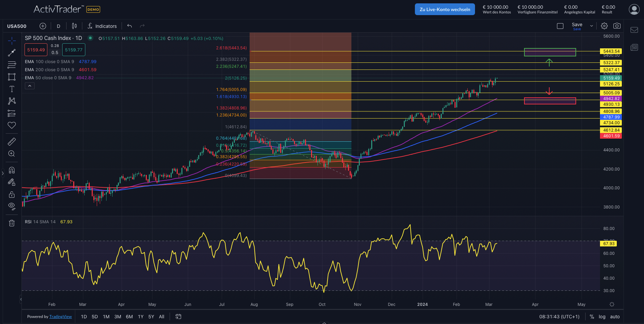644x324 pixels.
Task: Open the D interval selector
Action: [x=58, y=26]
